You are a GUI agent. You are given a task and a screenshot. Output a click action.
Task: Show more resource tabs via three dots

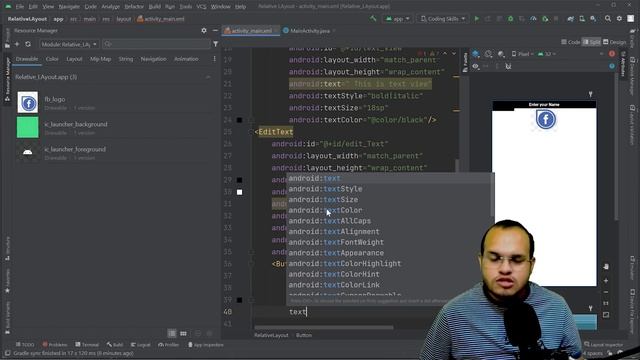tap(214, 59)
